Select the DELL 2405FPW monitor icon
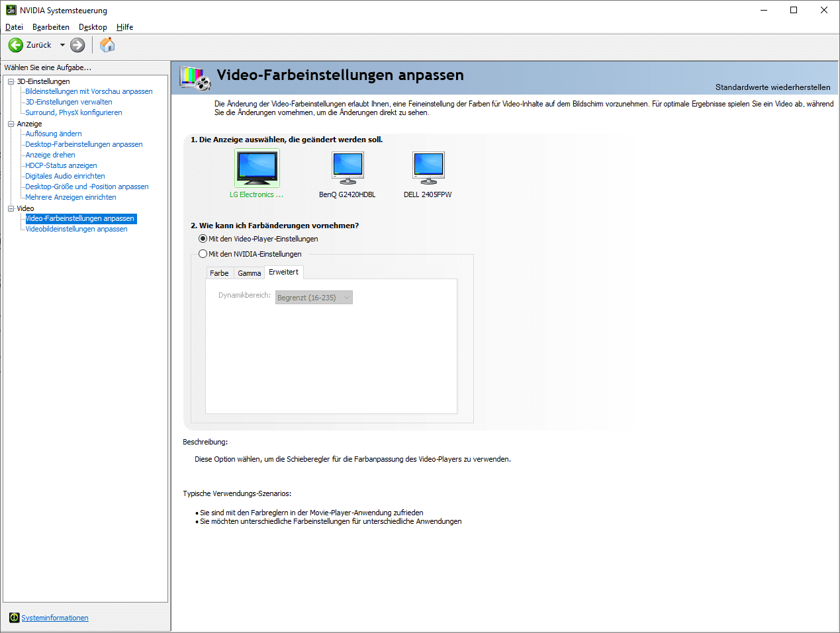Viewport: 840px width, 633px height. pyautogui.click(x=428, y=168)
